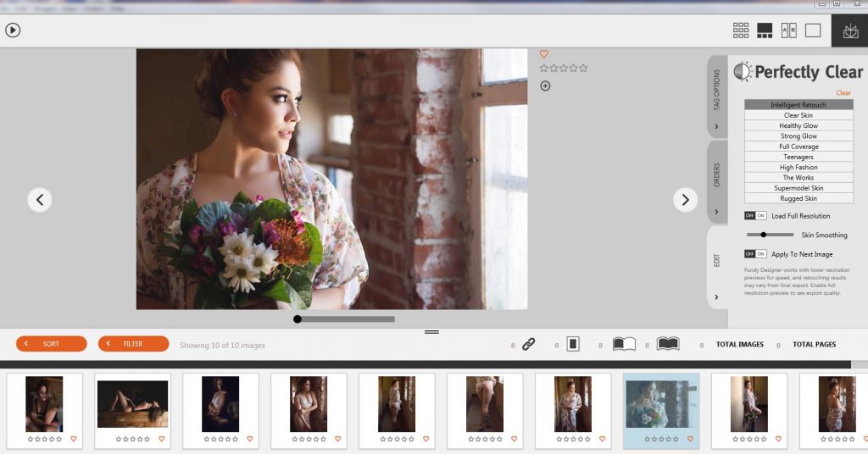Click the filmstrip horizontal scrollbar
868x454 pixels.
[426, 364]
